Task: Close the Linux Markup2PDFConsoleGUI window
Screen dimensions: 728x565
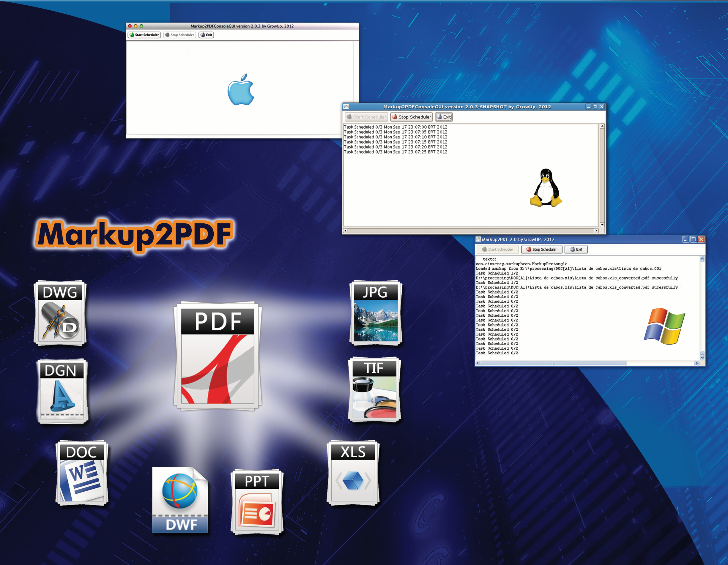Action: (x=602, y=107)
